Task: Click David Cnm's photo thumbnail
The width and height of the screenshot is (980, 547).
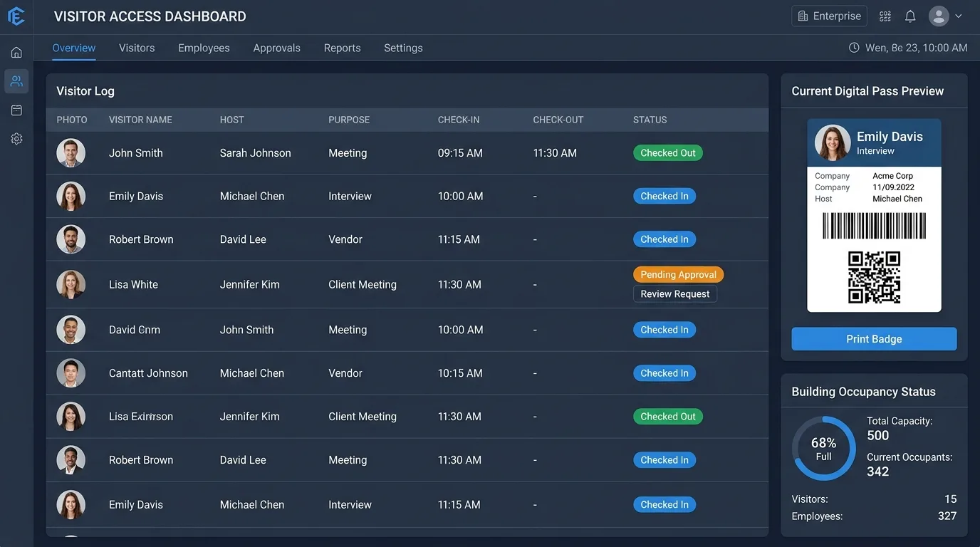Action: 71,330
